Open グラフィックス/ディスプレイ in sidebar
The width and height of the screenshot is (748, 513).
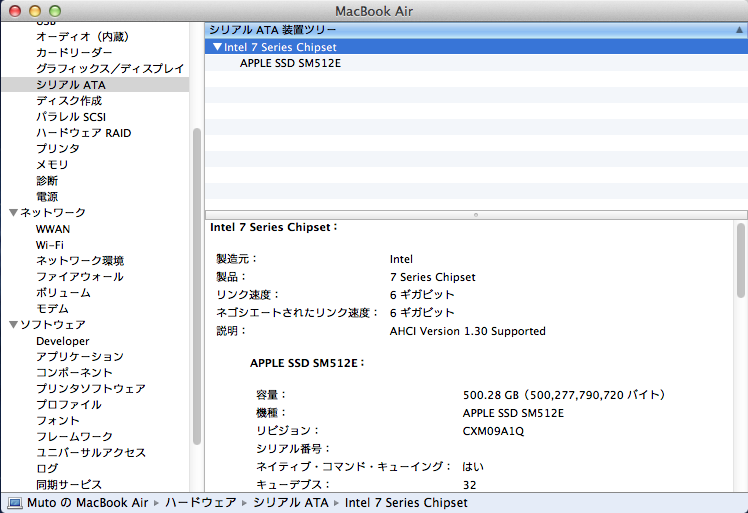click(110, 69)
